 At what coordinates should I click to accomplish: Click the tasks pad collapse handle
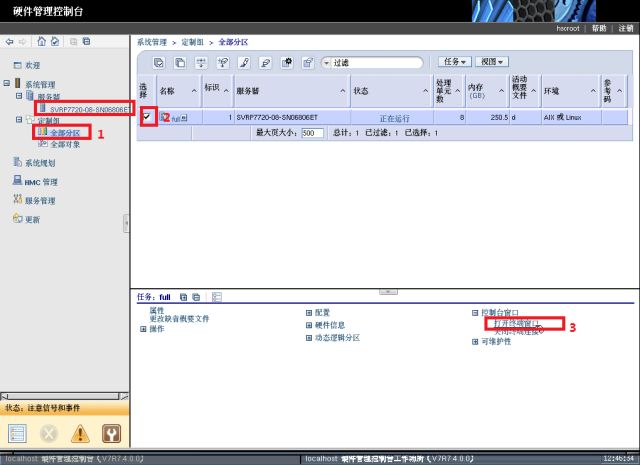[x=388, y=291]
